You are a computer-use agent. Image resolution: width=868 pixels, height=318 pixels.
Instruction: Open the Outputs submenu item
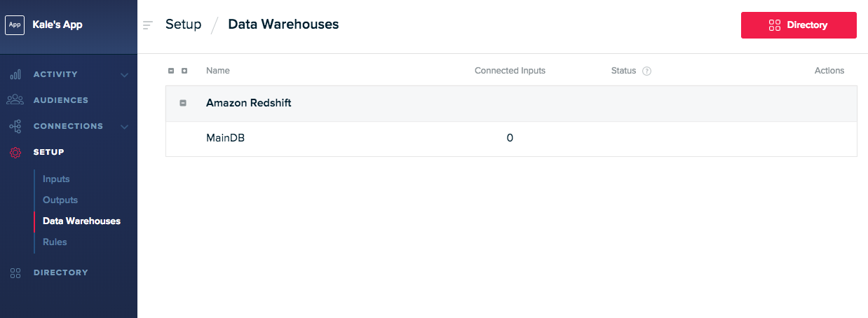[x=60, y=200]
